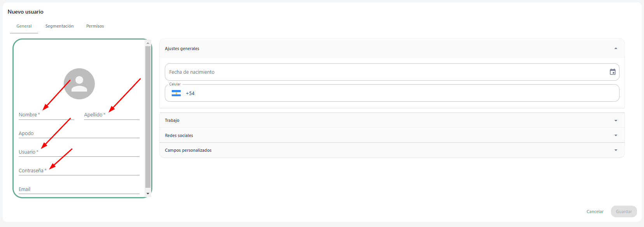Focus the Apellido input field
The height and width of the screenshot is (227, 644).
point(112,114)
